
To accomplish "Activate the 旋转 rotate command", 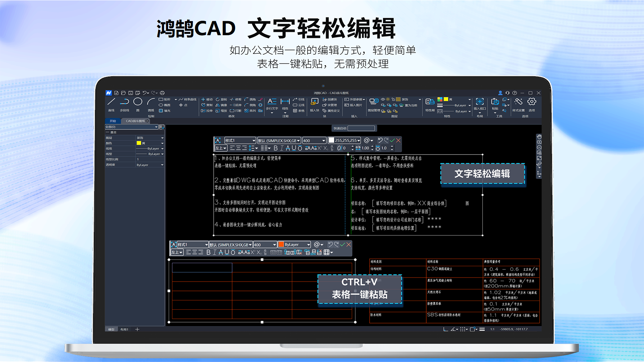I will 221,100.
